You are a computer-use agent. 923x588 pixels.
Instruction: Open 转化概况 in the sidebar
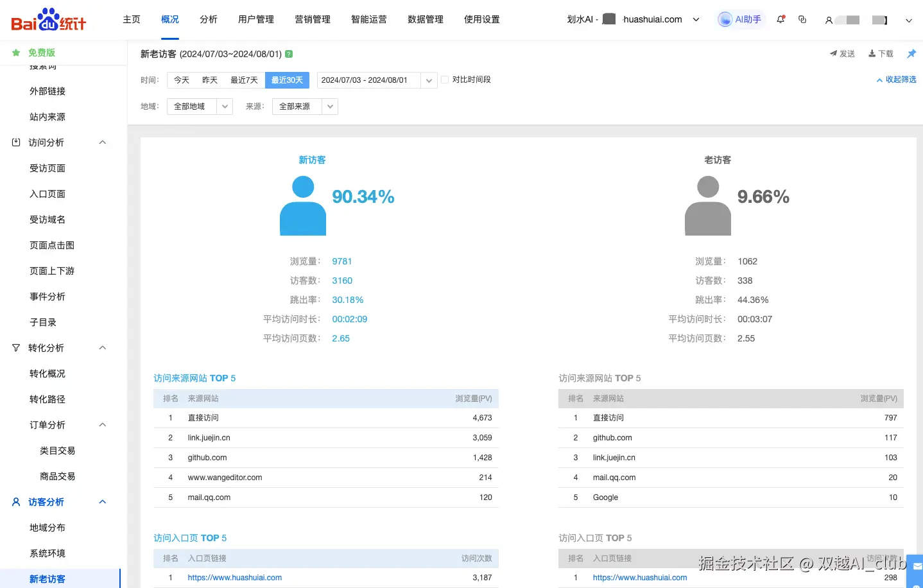click(x=47, y=374)
